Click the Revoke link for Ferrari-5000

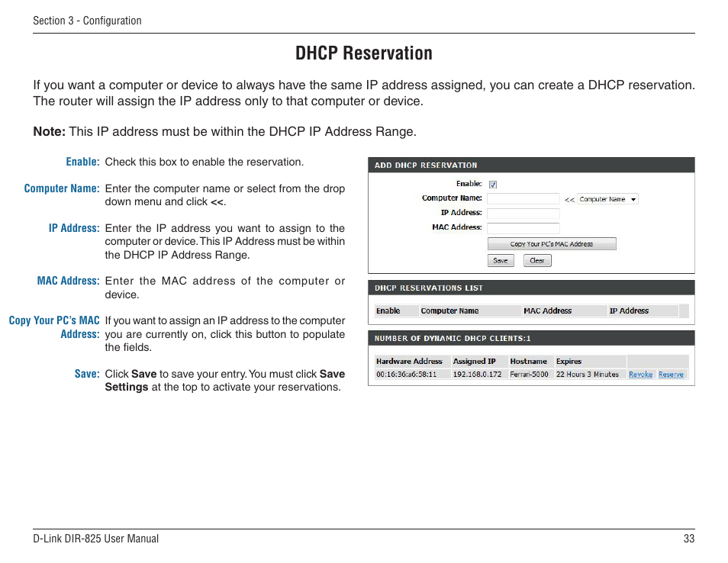point(640,374)
